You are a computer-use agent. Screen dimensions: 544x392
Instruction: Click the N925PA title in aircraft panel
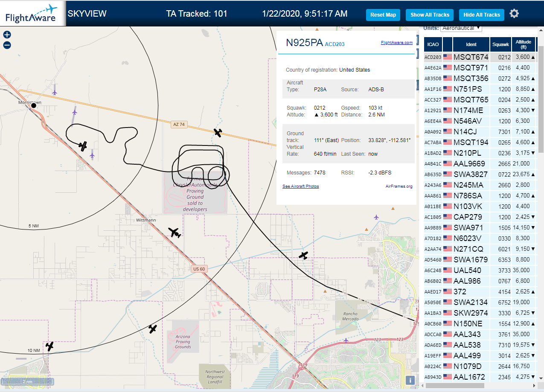point(304,42)
